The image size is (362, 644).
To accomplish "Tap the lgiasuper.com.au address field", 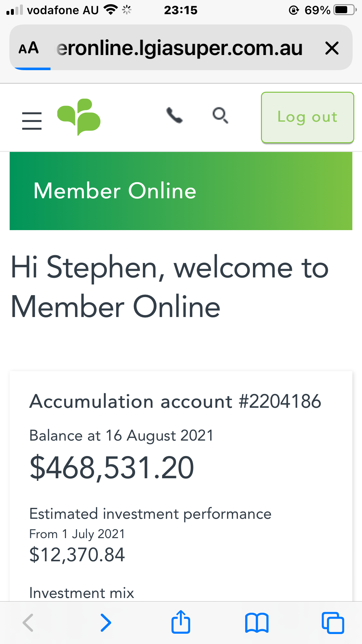I will click(x=180, y=48).
